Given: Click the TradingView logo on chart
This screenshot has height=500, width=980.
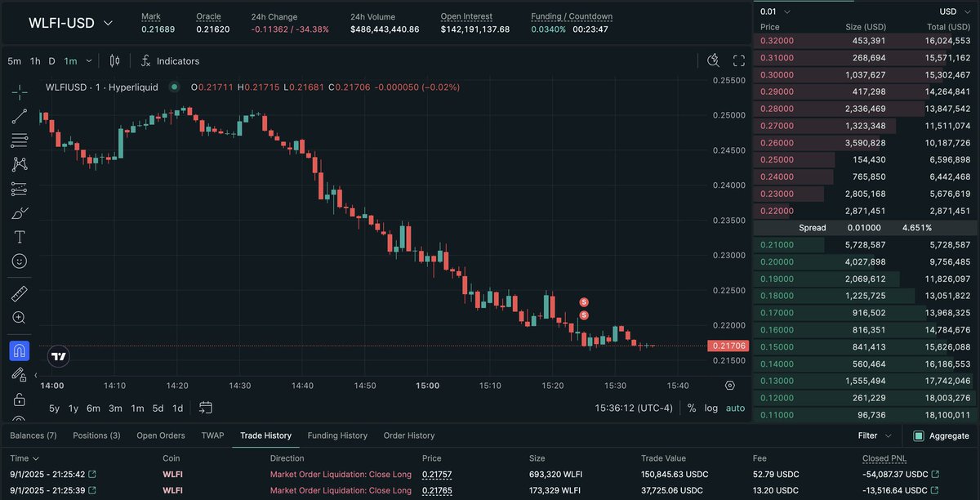Looking at the screenshot, I should pyautogui.click(x=58, y=356).
